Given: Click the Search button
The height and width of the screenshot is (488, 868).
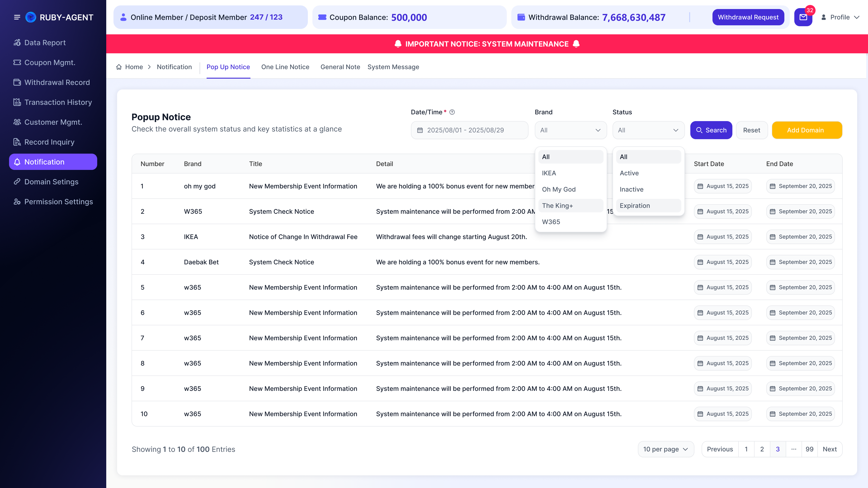Looking at the screenshot, I should click(711, 130).
